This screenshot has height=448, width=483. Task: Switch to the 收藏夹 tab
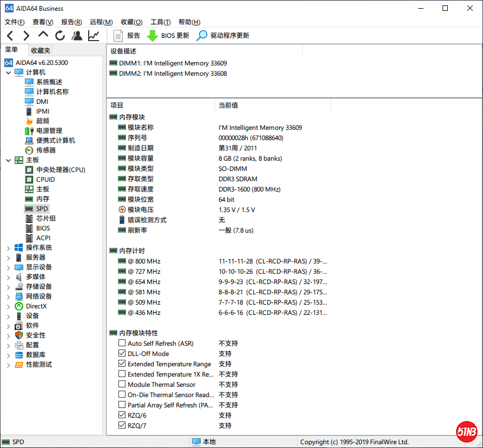(41, 50)
